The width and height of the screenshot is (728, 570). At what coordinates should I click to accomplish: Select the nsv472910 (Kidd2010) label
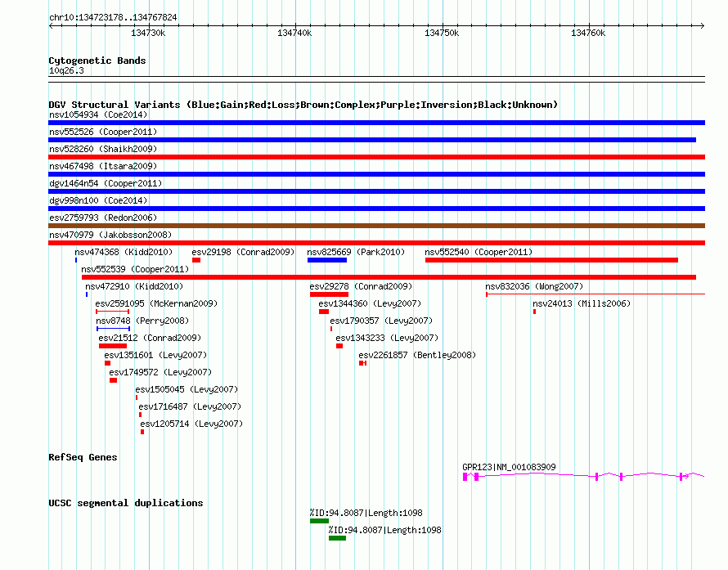(x=134, y=286)
